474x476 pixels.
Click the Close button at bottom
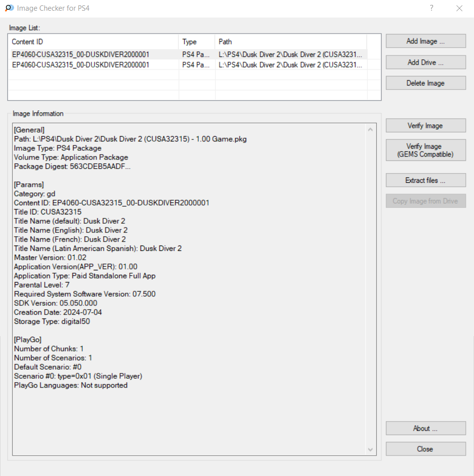(426, 449)
